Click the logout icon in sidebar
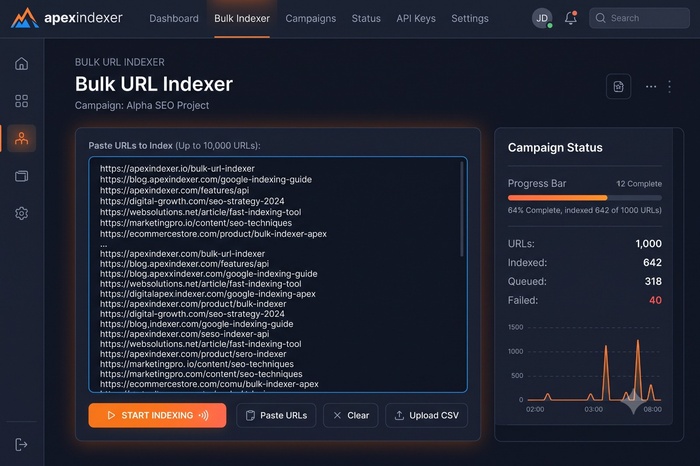Image resolution: width=700 pixels, height=466 pixels. click(x=21, y=445)
